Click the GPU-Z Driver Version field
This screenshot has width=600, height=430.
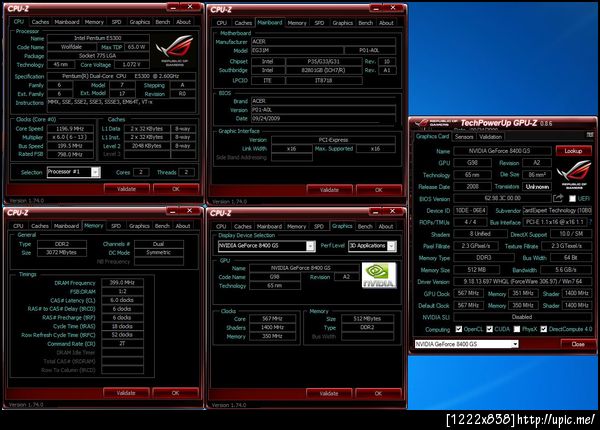[x=522, y=282]
